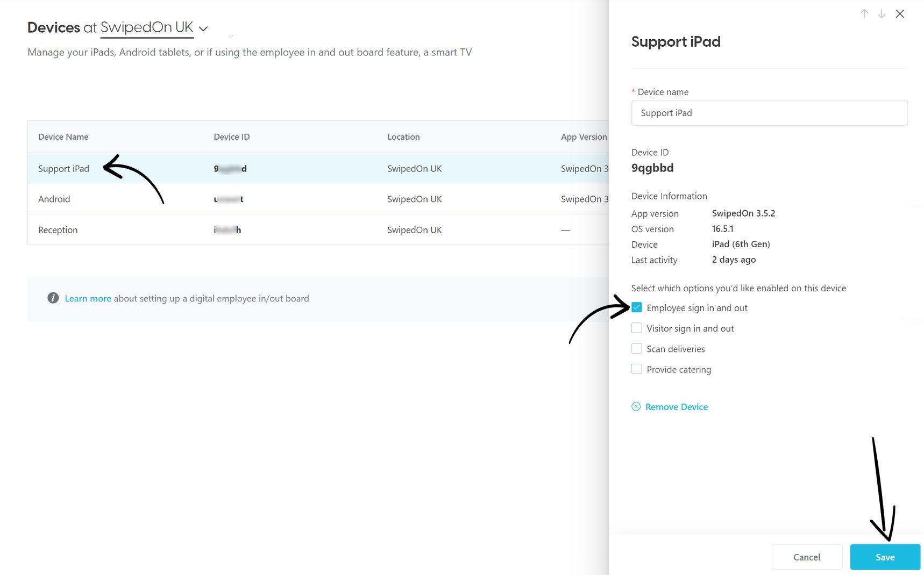The width and height of the screenshot is (924, 575).
Task: Uncheck Employee sign in and out
Action: (637, 307)
